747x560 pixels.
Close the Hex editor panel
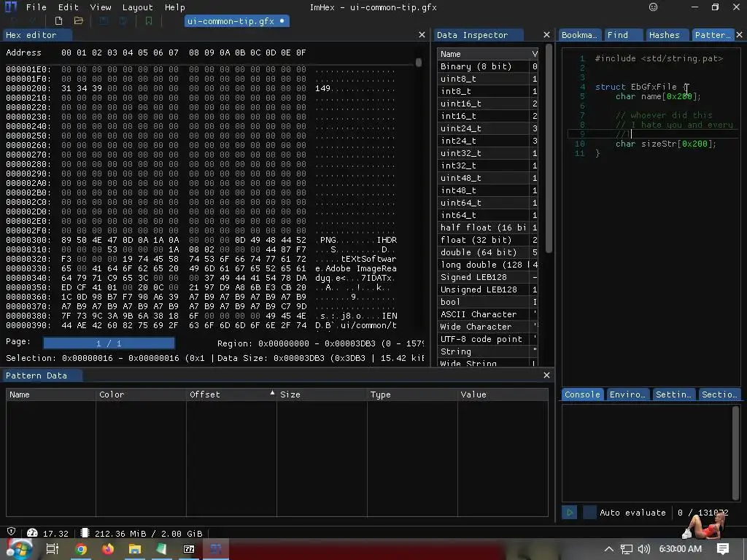tap(422, 35)
